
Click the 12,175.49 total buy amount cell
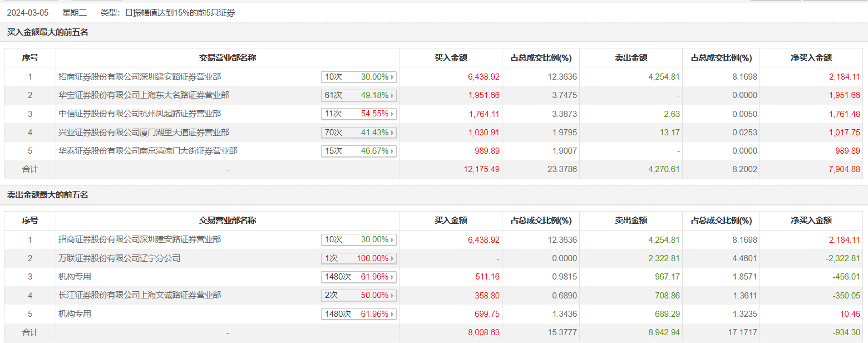point(481,169)
